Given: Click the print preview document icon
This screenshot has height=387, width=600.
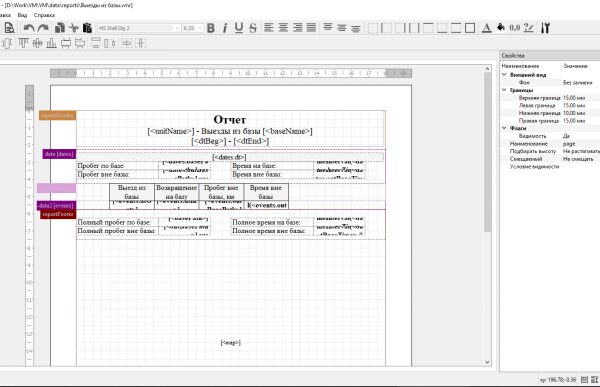Looking at the screenshot, I should 9,28.
